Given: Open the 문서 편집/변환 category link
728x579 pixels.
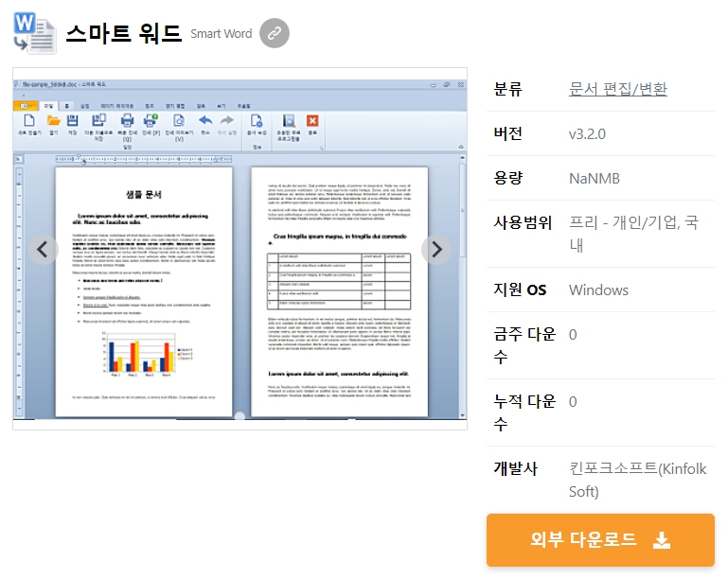Looking at the screenshot, I should pos(617,88).
